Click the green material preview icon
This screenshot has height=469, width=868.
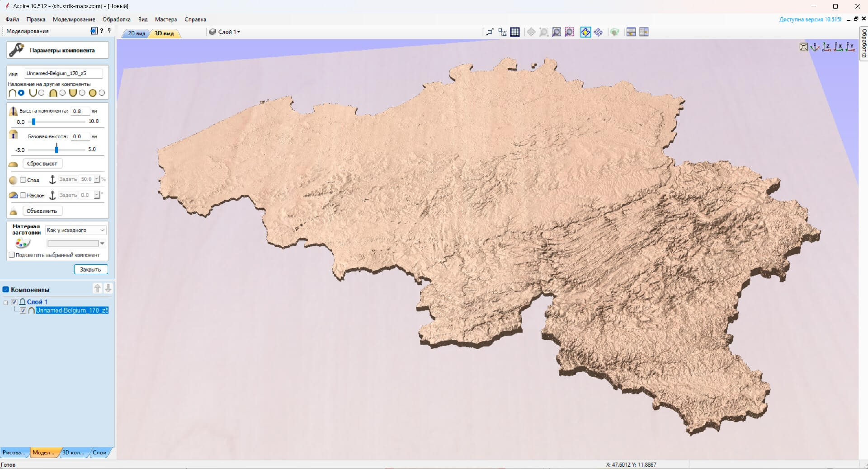point(614,32)
